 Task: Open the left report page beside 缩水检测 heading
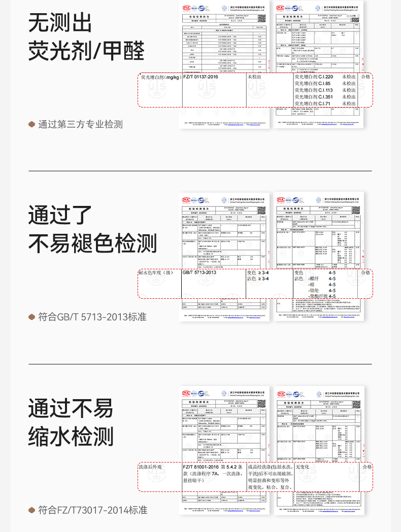coord(224,450)
